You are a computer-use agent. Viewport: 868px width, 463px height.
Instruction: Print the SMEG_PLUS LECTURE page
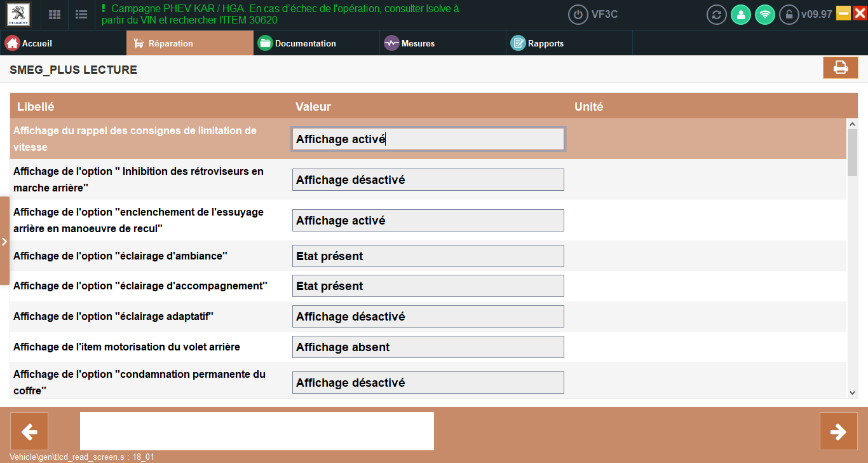[841, 67]
